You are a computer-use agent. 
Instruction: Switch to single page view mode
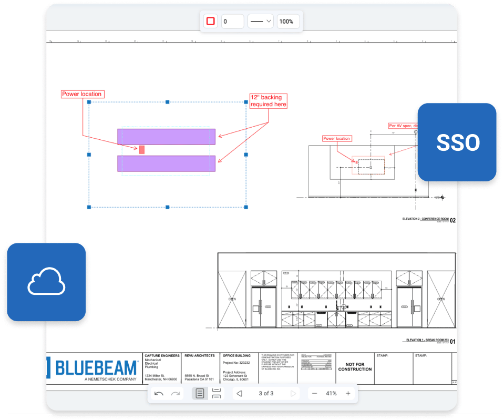pos(200,393)
